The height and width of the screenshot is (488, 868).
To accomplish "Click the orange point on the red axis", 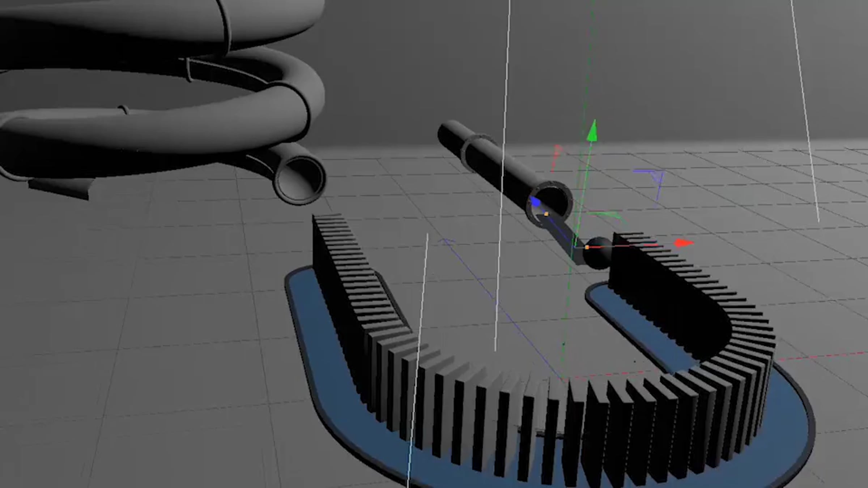I will (587, 247).
